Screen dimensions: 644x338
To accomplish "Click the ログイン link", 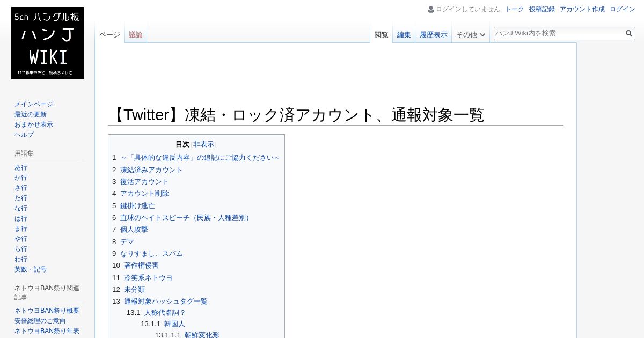I will (623, 9).
